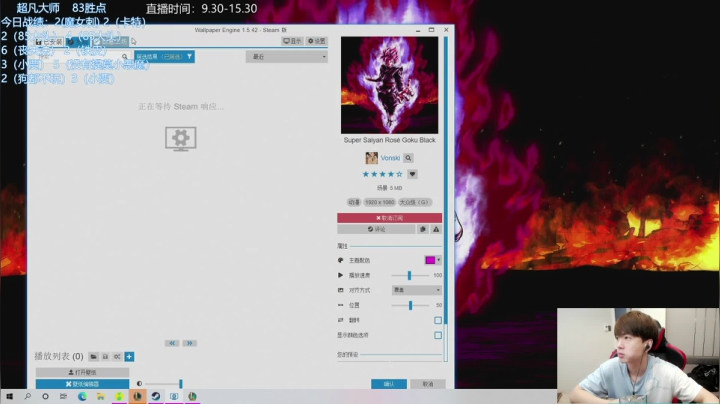Screen dimensions: 720x404
Task: Launch Microsoft Edge from the taskbar
Action: coord(82,396)
